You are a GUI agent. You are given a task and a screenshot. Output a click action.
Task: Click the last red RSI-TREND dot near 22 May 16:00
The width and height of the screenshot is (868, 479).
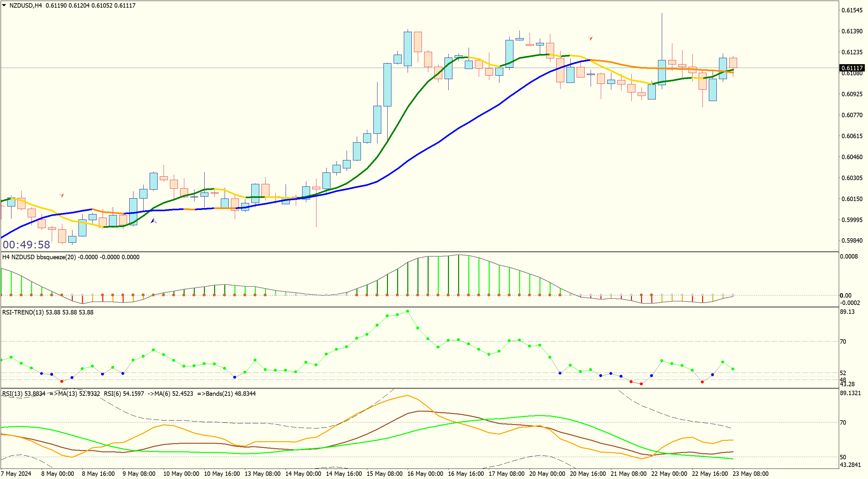tap(702, 382)
